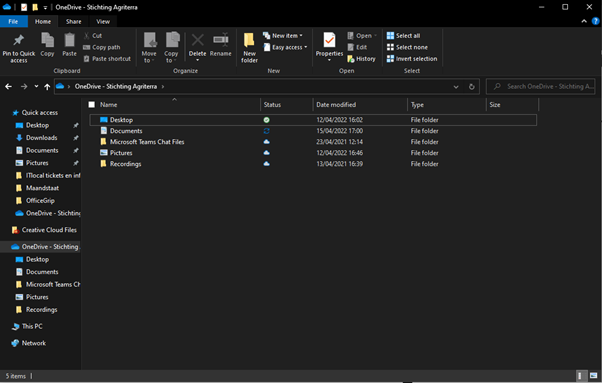Select Microsoft Teams Chat Files folder row
The width and height of the screenshot is (602, 383).
click(x=313, y=142)
